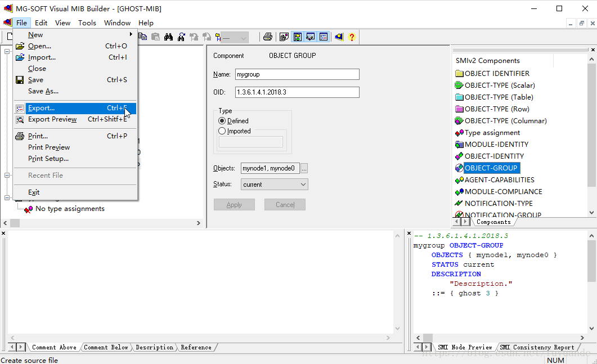This screenshot has height=364, width=597.
Task: Select OBJECT-TYPE (Columnar) component
Action: [x=501, y=121]
